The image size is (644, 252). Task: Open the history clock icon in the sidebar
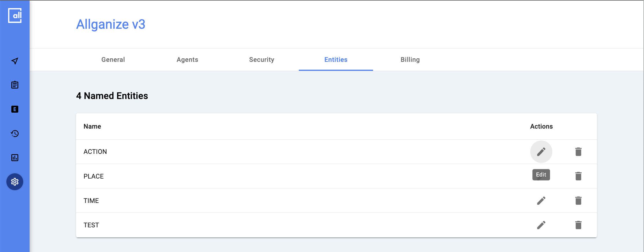[15, 134]
